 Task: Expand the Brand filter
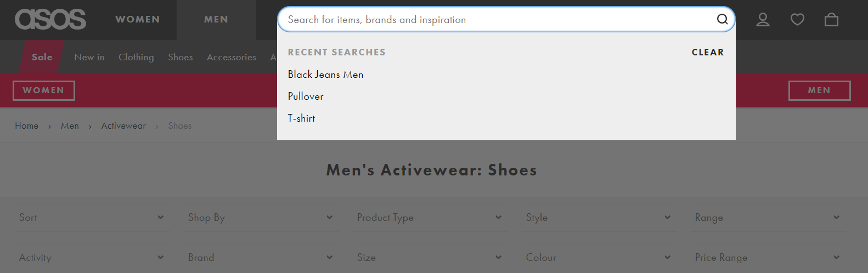pos(261,258)
